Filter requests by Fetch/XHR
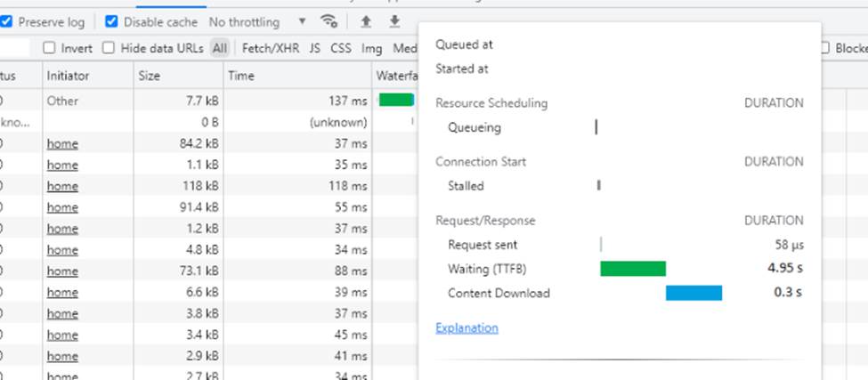 (271, 48)
